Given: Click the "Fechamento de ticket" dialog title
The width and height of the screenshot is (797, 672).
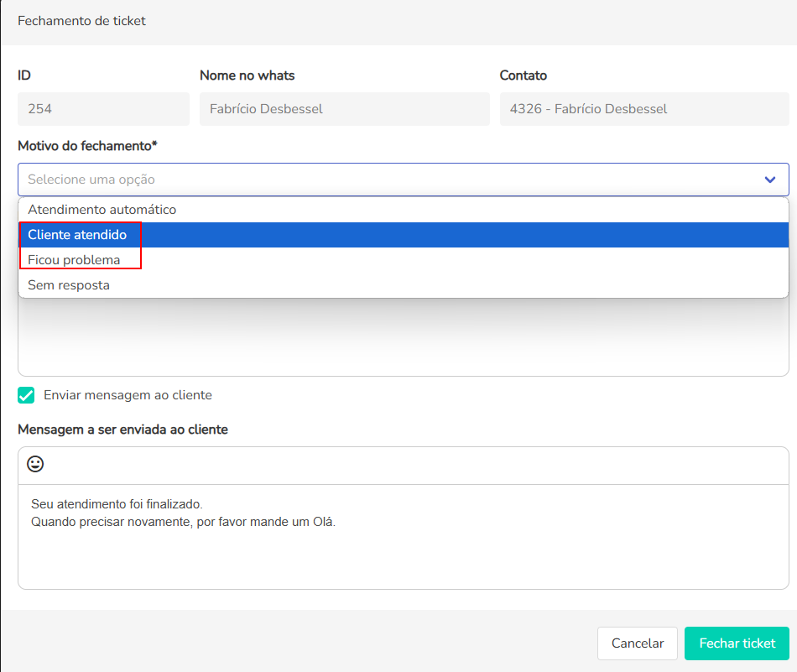Looking at the screenshot, I should pos(81,21).
